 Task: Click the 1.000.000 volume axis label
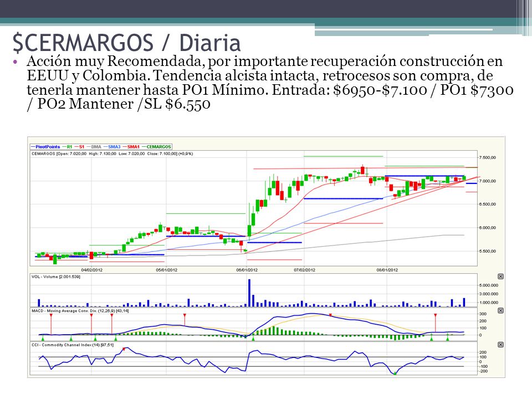coord(489,303)
